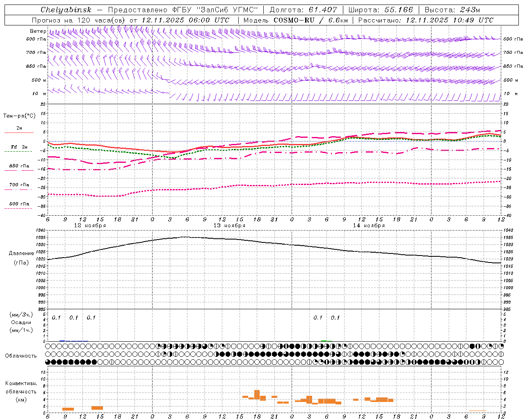The width and height of the screenshot is (525, 420).
Task: Click the '(мм/3ч.)' precipitation unit label
Action: point(21,315)
